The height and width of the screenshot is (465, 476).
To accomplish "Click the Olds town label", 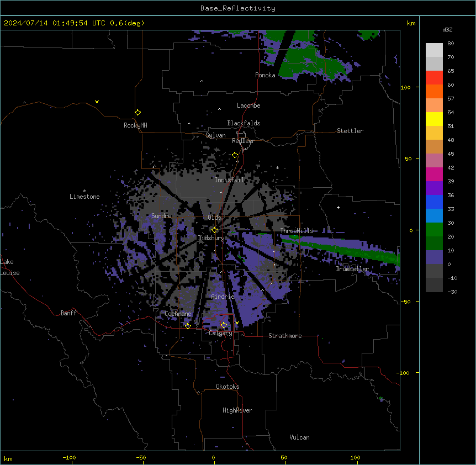I will 214,218.
